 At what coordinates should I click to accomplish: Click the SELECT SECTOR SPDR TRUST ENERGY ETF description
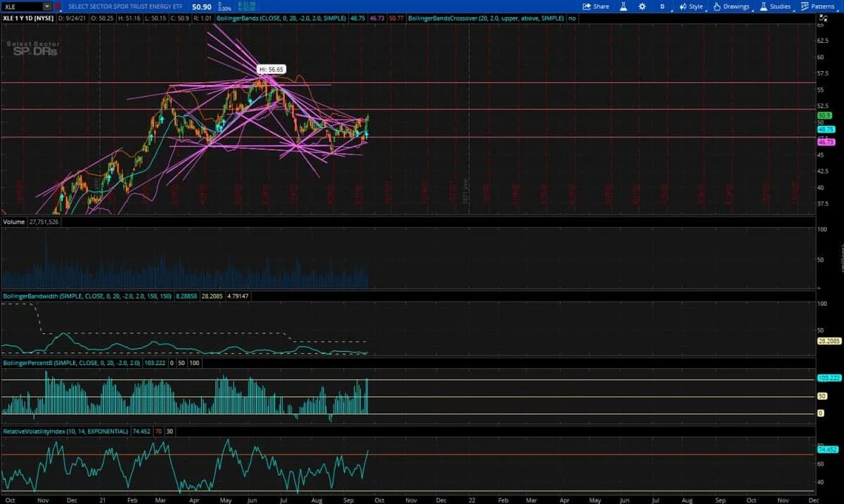click(x=126, y=6)
